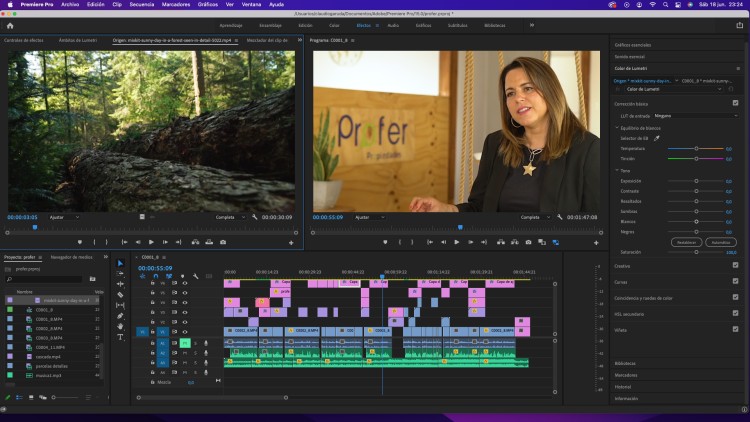Click Lift button in Program monitor
This screenshot has width=750, height=422.
pos(501,242)
